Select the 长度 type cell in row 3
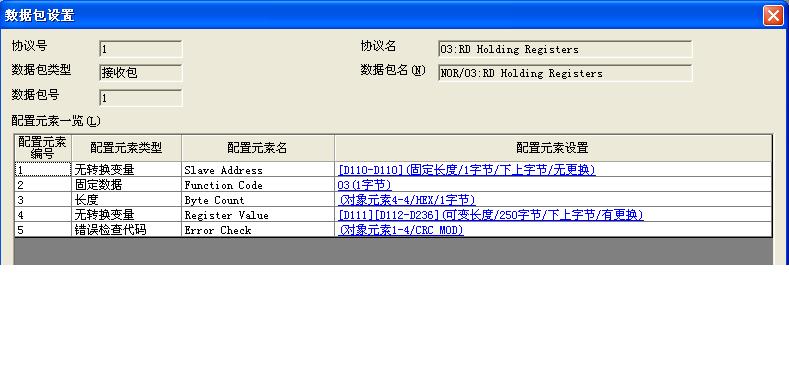The image size is (789, 384). [x=126, y=200]
